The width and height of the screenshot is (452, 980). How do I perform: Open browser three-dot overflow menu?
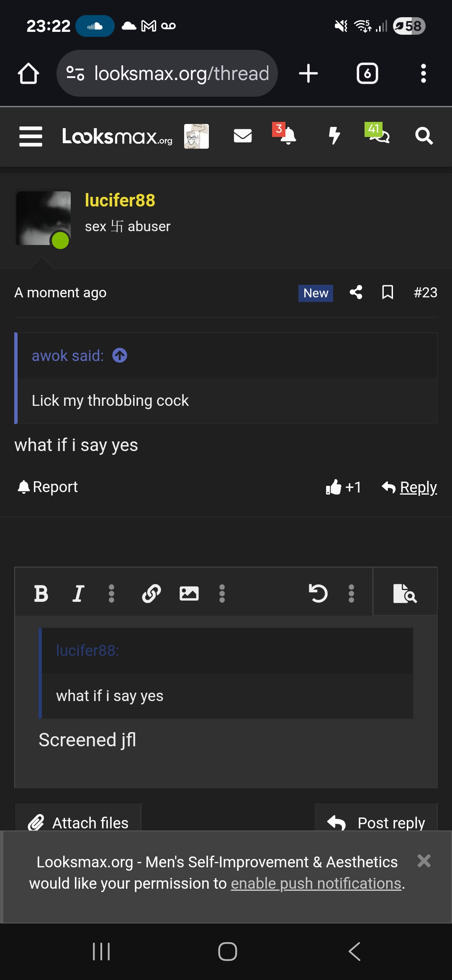tap(423, 74)
